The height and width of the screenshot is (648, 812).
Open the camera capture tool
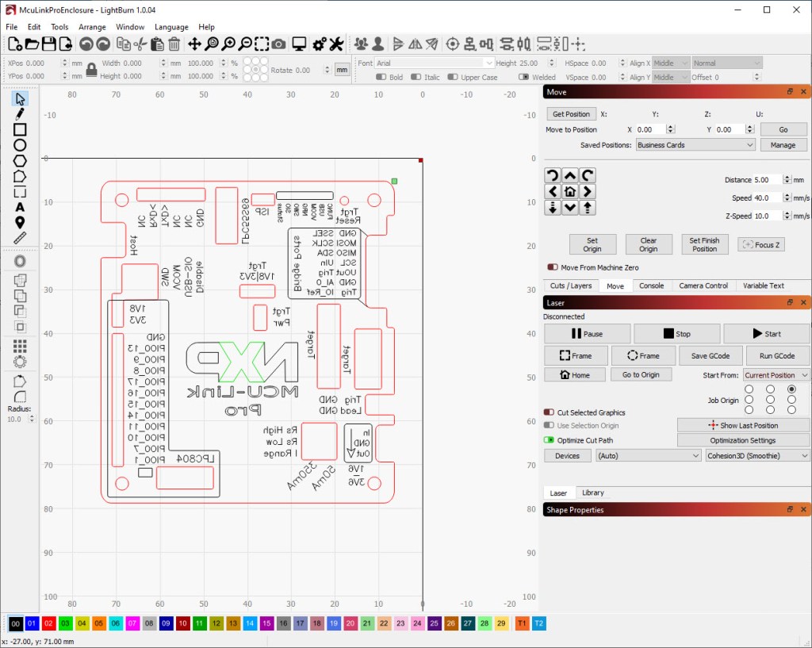click(279, 44)
